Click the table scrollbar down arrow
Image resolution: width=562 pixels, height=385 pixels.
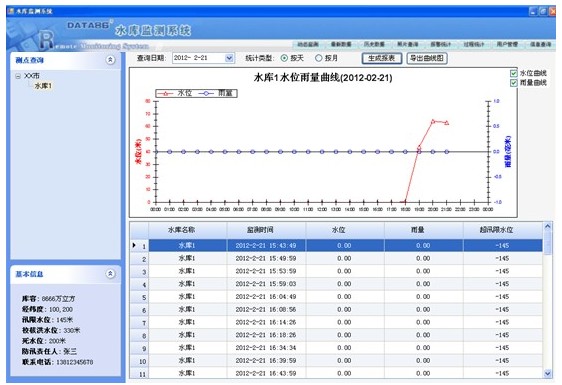click(x=547, y=374)
